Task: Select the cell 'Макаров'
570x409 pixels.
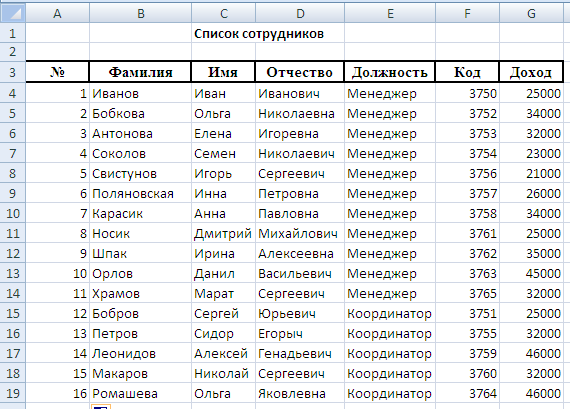Action: click(x=140, y=373)
